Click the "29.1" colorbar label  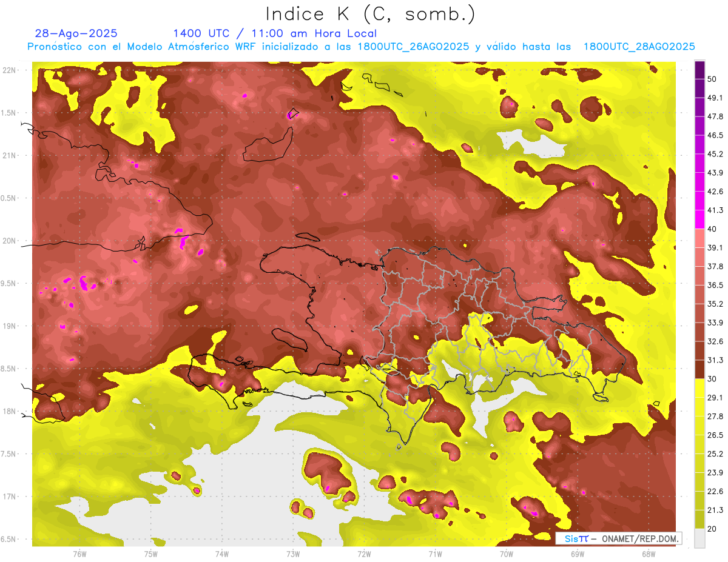click(x=715, y=398)
